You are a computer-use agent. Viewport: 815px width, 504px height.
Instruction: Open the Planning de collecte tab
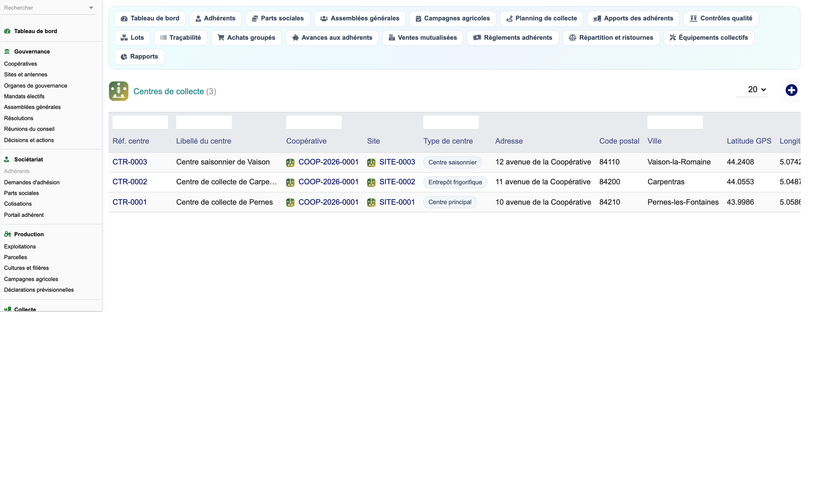542,18
